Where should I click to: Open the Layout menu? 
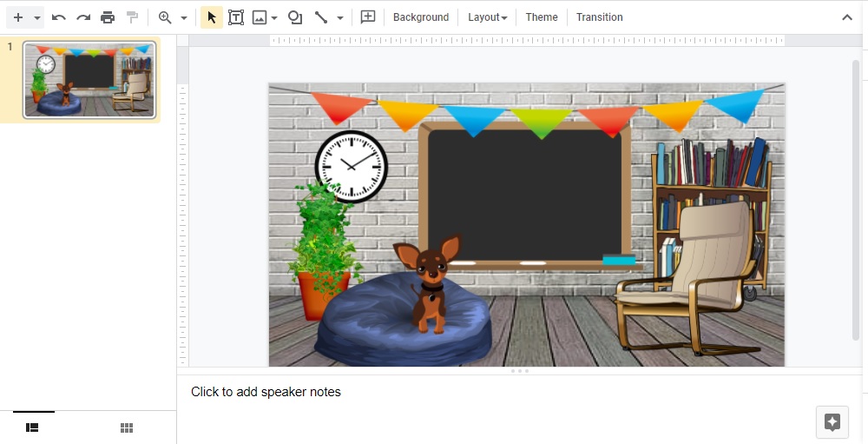click(487, 17)
